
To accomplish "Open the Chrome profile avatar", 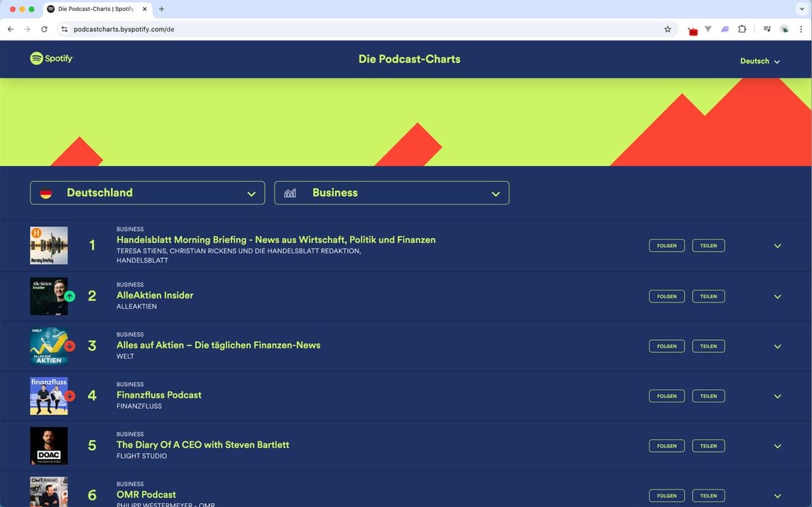I will point(784,29).
